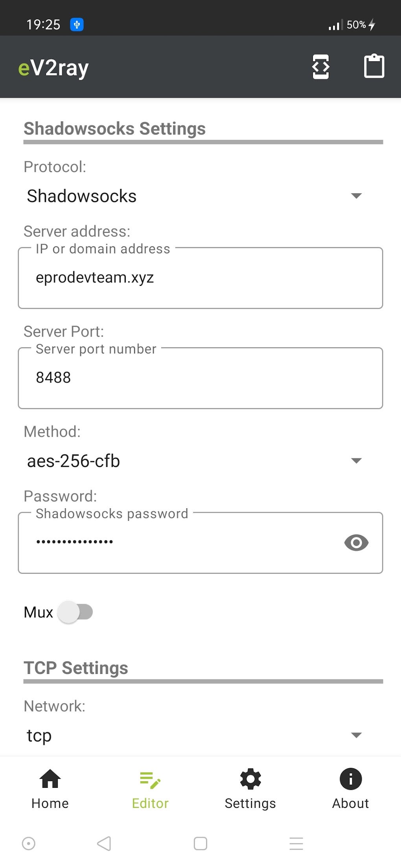
Task: Tap the USB status bar icon
Action: point(77,24)
